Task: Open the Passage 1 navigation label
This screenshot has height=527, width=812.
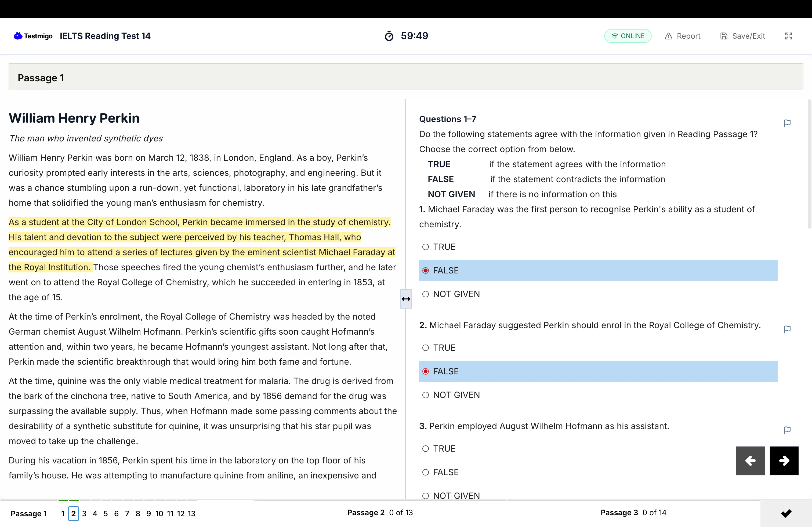Action: [29, 513]
